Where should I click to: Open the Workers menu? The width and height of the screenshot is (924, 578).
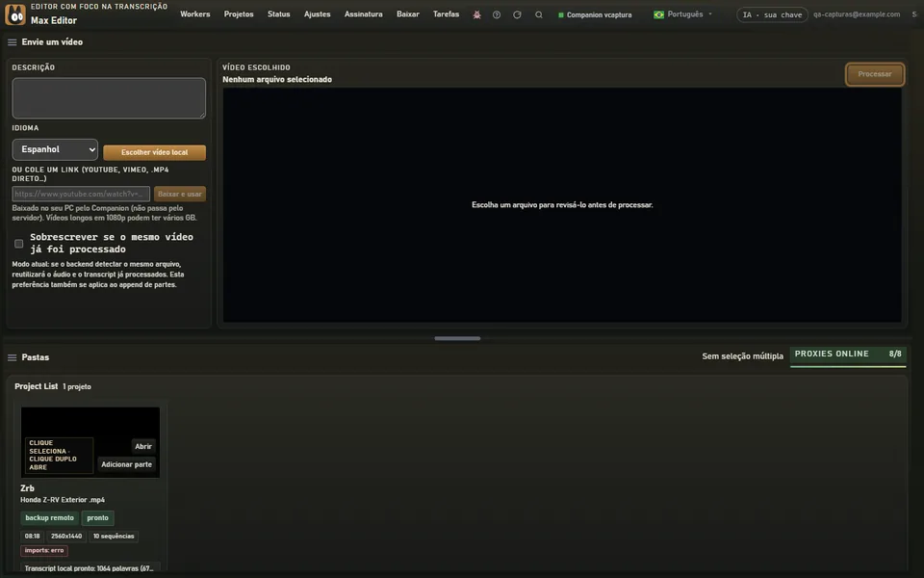point(195,14)
